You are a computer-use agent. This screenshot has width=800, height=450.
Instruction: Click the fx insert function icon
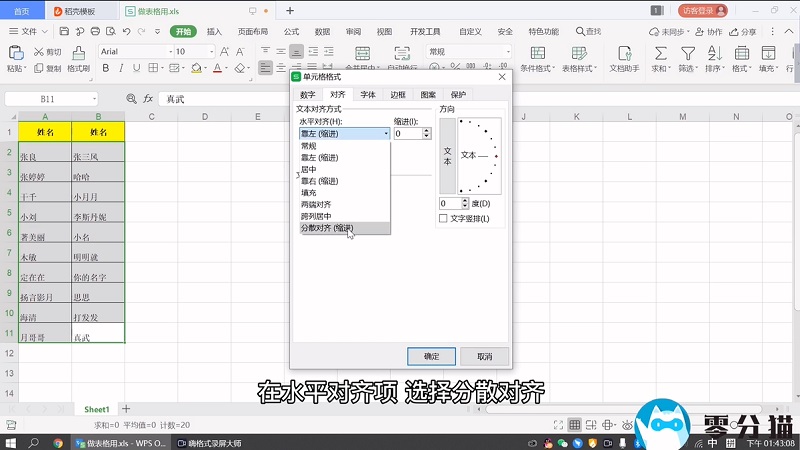148,99
